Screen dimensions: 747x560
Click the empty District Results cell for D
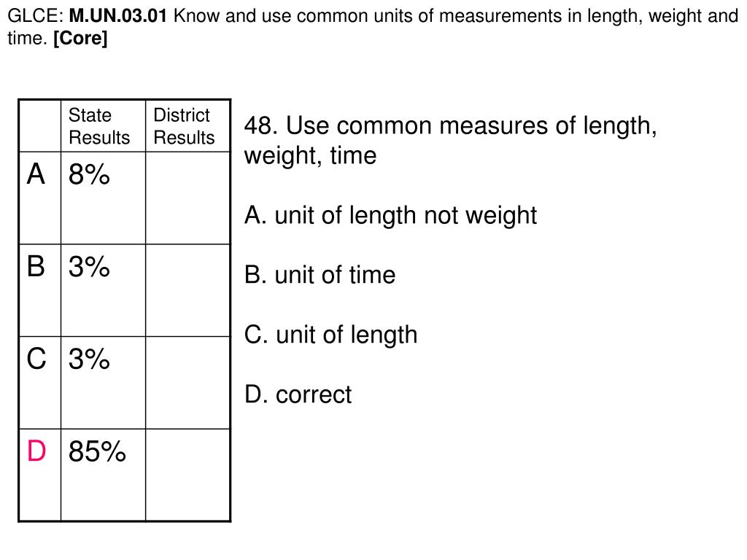click(187, 475)
